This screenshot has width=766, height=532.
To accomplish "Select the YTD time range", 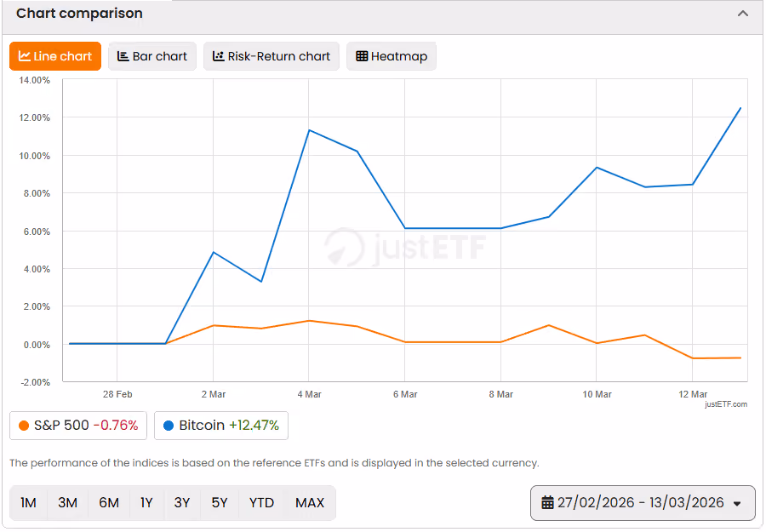I will 261,503.
